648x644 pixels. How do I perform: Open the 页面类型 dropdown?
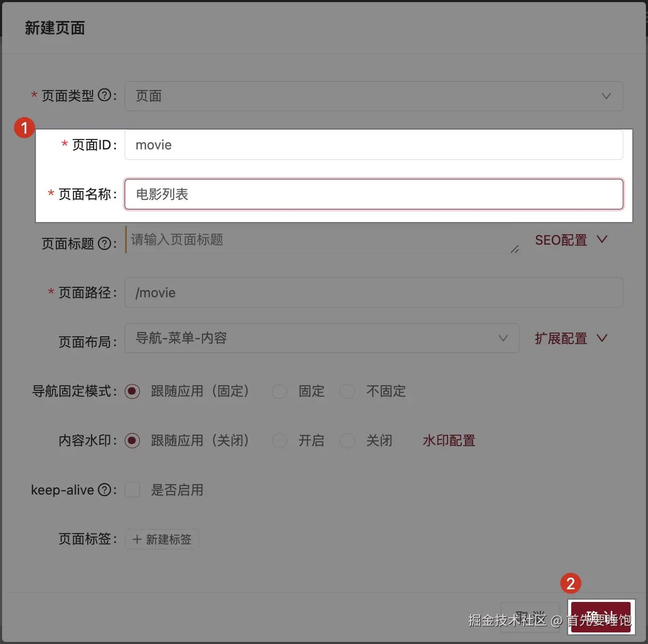pyautogui.click(x=373, y=96)
